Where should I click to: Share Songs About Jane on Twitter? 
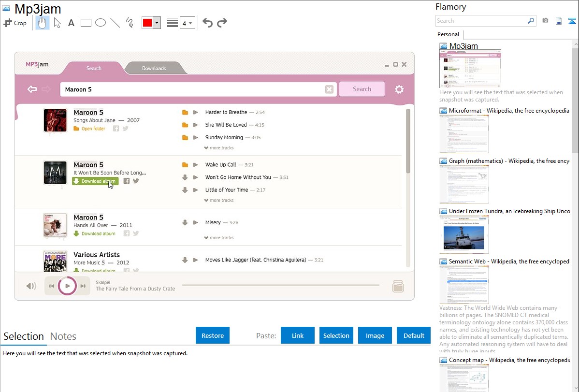click(126, 129)
